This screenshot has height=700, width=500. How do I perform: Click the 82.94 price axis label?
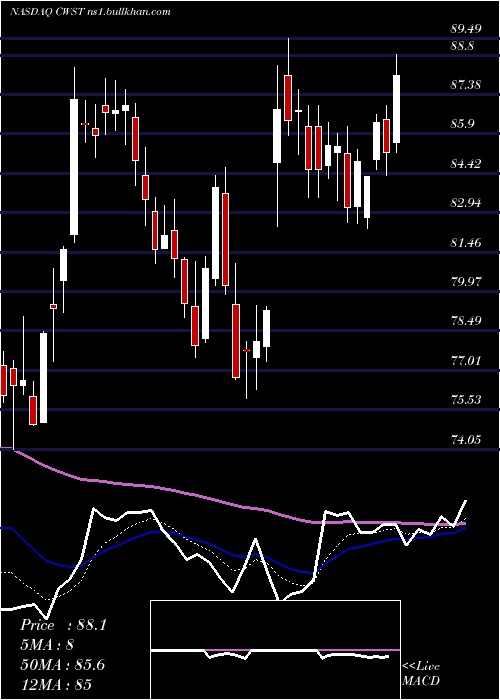(466, 203)
